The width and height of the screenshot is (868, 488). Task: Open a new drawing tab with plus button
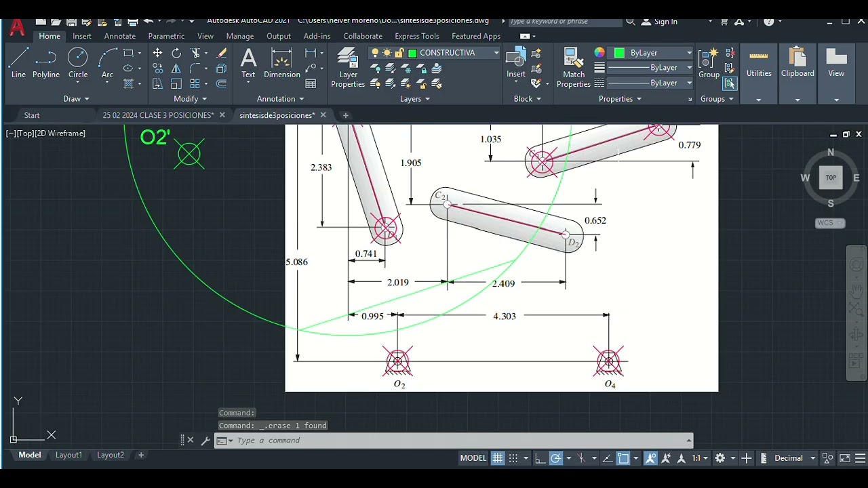pos(345,115)
